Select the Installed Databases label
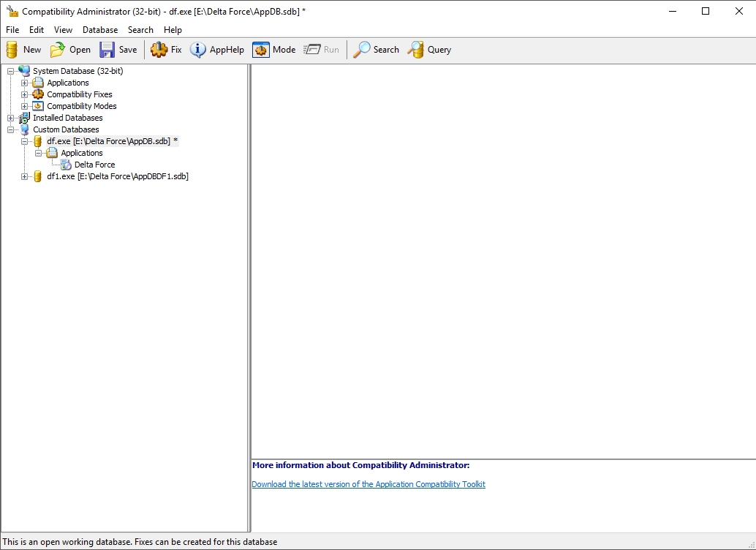Screen dimensions: 756x550 tap(67, 118)
